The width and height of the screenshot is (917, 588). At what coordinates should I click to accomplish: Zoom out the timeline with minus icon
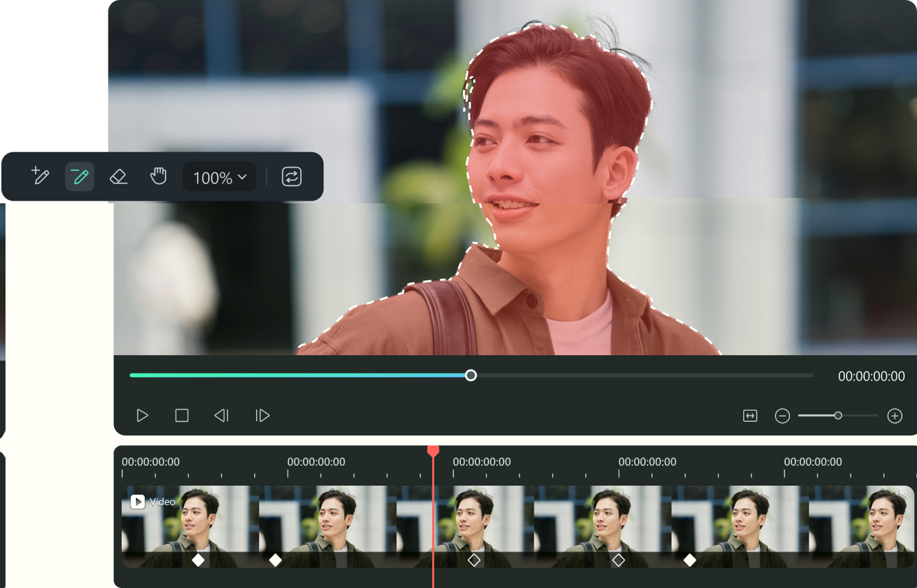(782, 416)
